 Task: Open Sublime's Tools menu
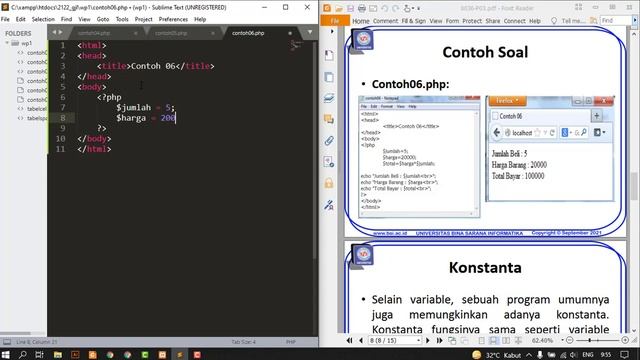122,19
